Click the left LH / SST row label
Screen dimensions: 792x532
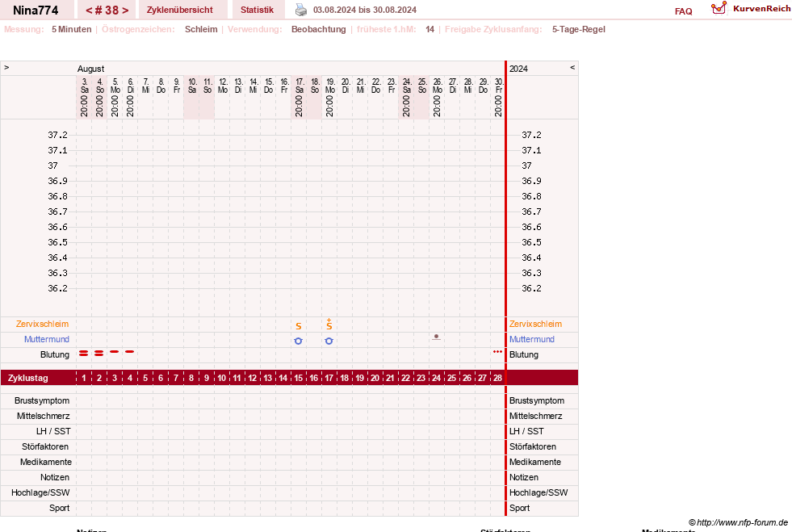click(53, 431)
